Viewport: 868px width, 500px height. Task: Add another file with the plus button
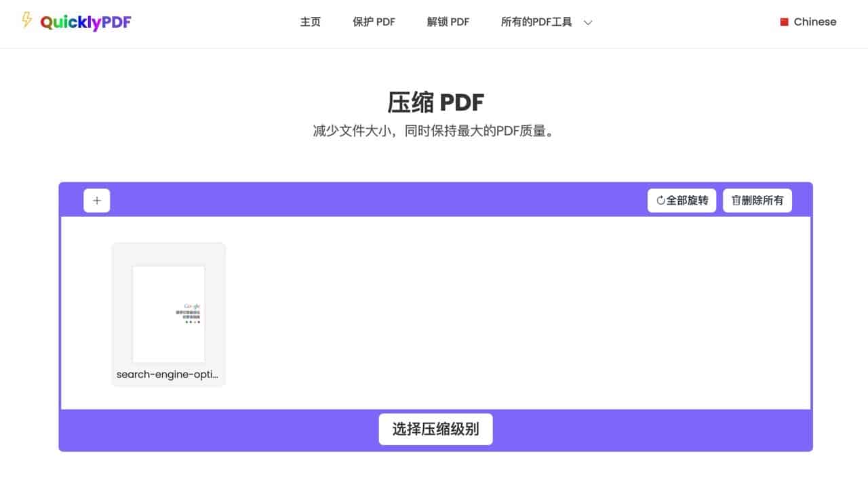[97, 201]
